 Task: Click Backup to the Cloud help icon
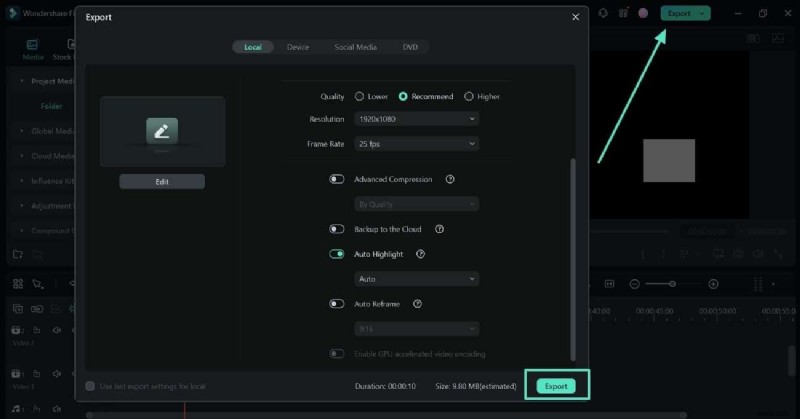(x=439, y=229)
